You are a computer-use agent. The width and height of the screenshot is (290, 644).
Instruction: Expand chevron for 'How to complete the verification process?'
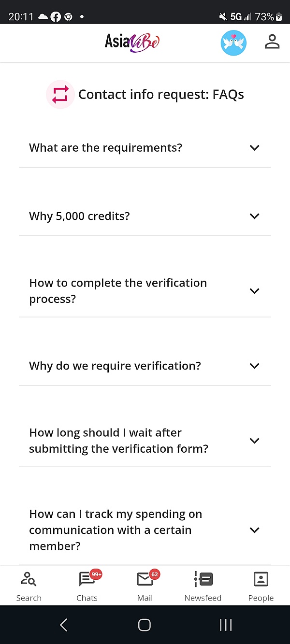(x=255, y=291)
